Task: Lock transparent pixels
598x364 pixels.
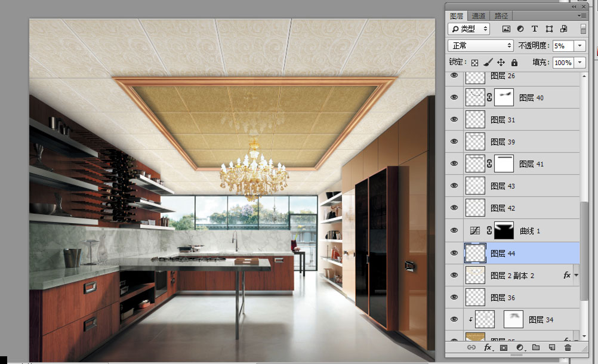Action: [474, 63]
